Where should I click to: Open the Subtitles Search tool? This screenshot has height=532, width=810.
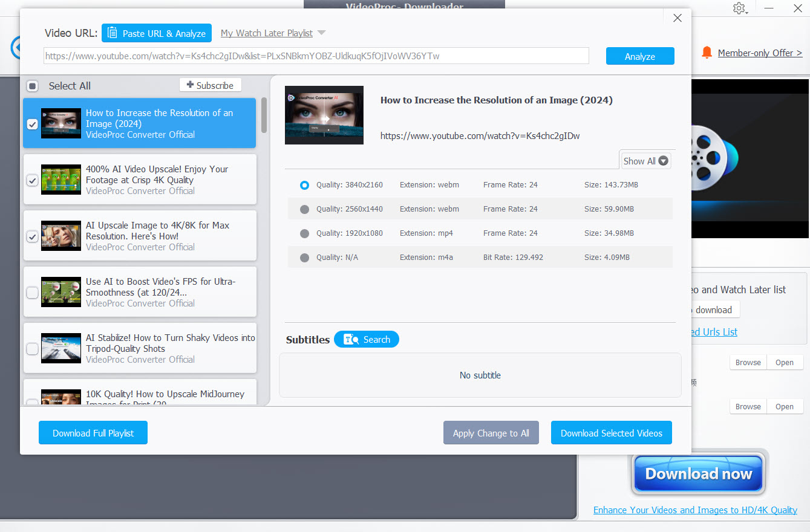point(366,339)
